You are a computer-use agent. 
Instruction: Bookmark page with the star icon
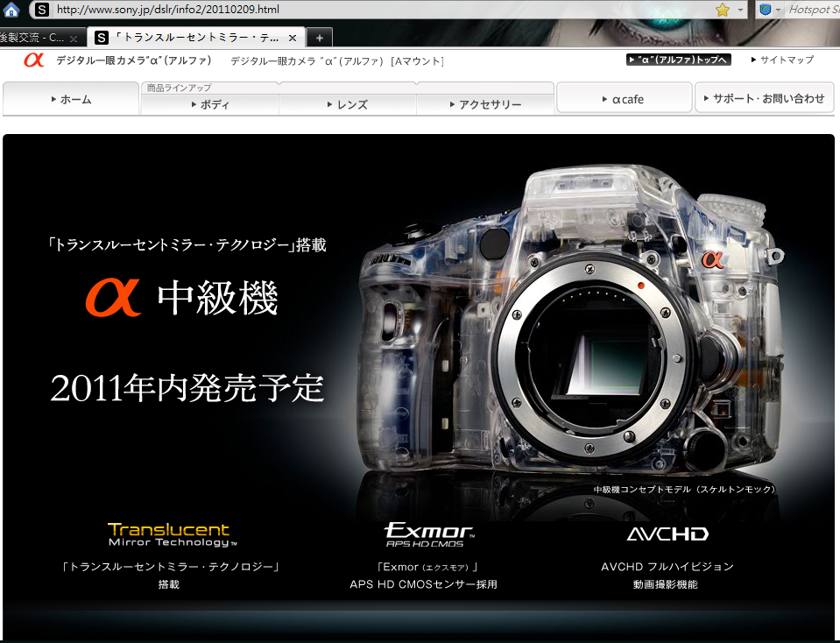[723, 10]
